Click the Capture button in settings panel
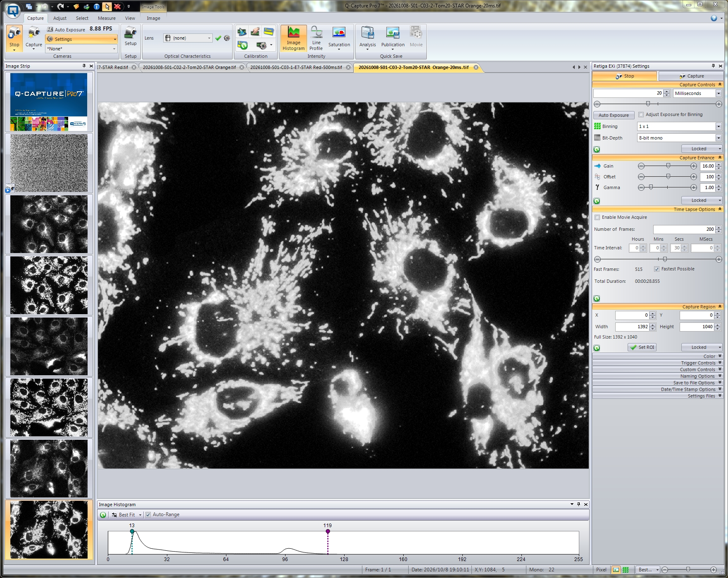 (691, 76)
